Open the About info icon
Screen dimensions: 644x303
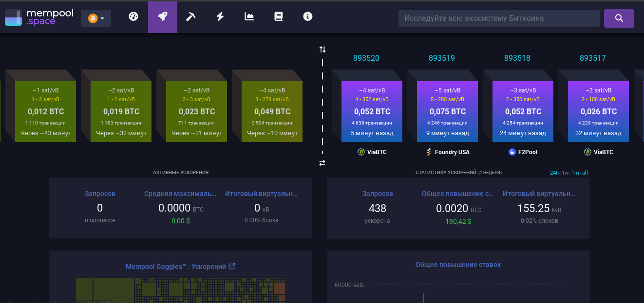click(308, 17)
